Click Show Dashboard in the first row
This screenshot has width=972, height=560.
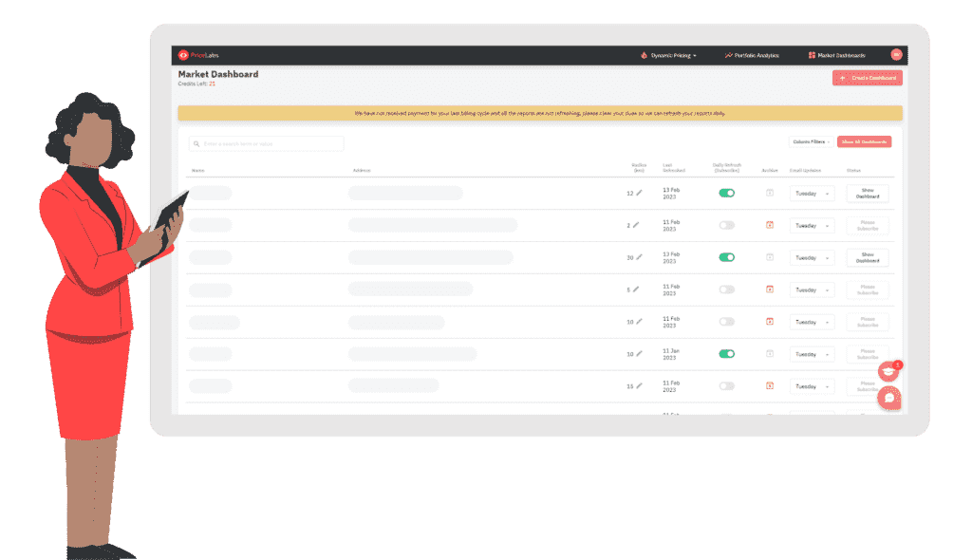(867, 194)
